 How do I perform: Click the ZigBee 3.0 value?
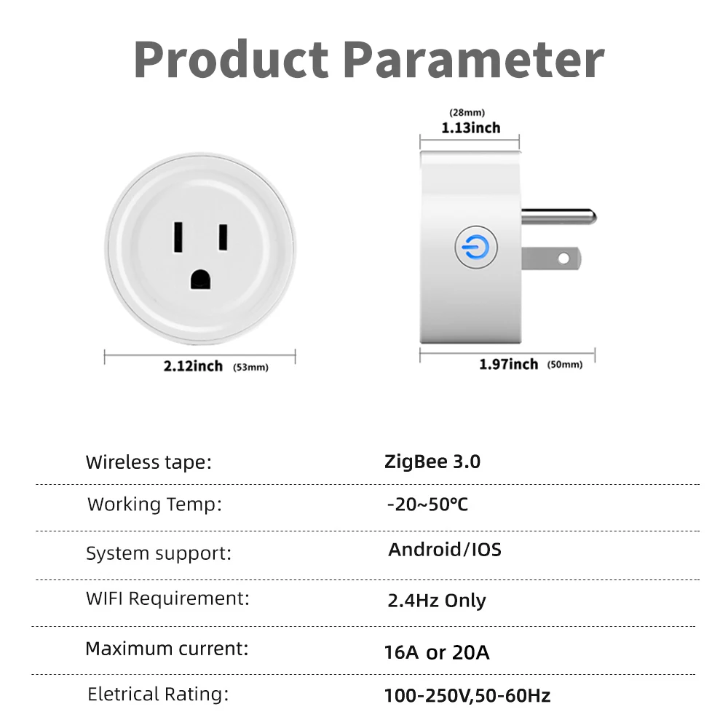tap(432, 462)
